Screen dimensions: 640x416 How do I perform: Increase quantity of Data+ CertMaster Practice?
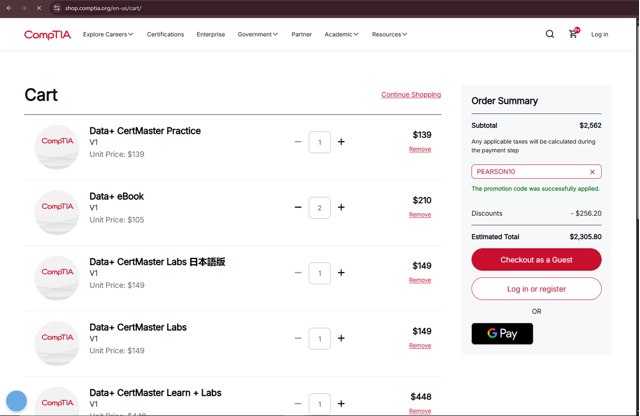(x=341, y=142)
